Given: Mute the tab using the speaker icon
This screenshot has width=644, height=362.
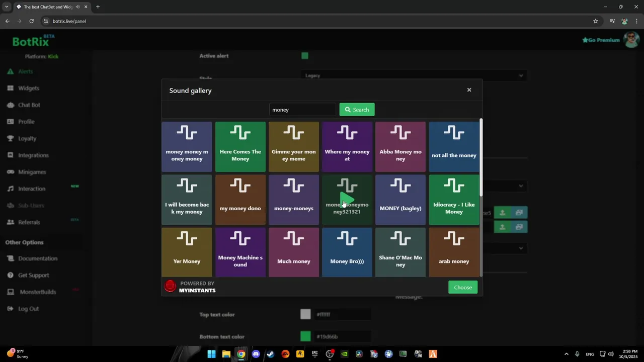Looking at the screenshot, I should click(77, 7).
